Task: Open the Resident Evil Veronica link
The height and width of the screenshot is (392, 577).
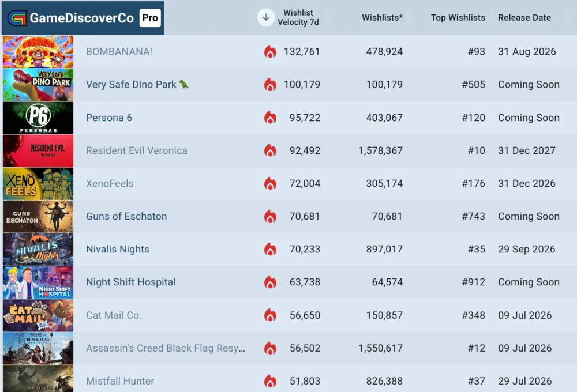Action: point(137,150)
